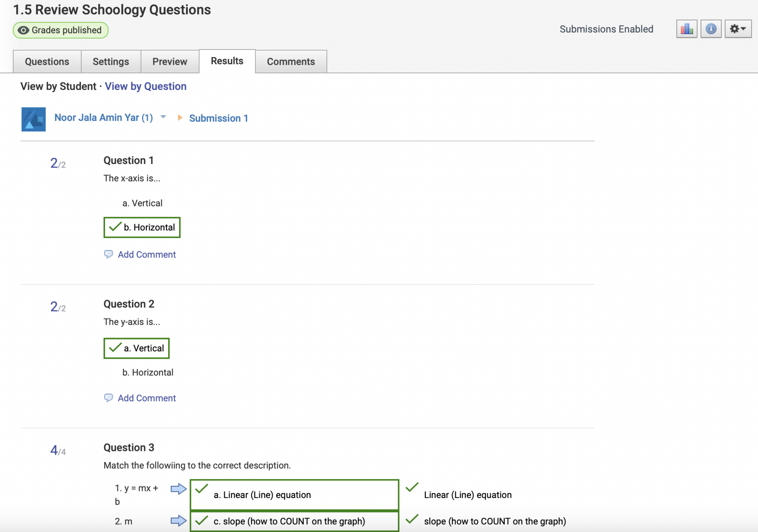Click the arrow icon next to y = mx + b
Viewport: 758px width, 532px height.
tap(178, 489)
